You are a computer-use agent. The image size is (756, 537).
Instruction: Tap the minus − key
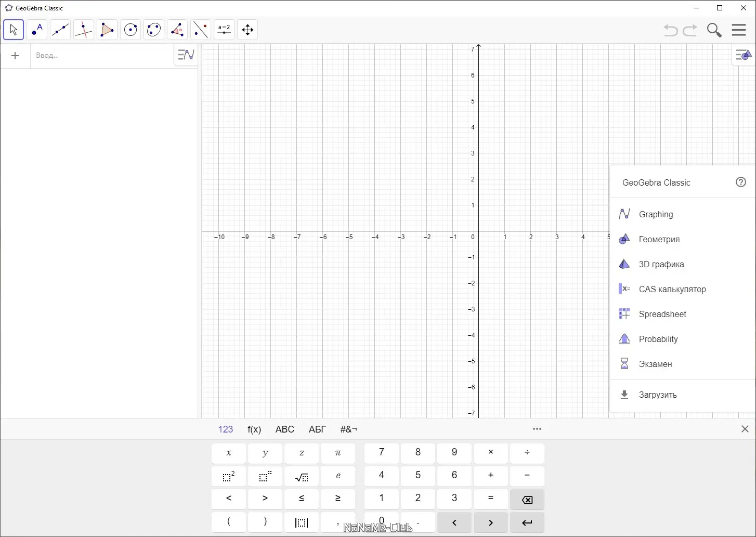[527, 476]
